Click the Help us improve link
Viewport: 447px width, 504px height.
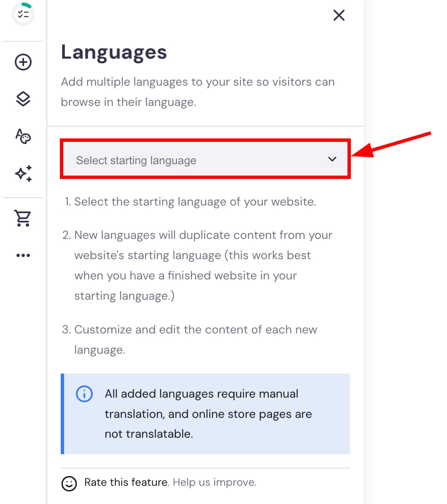214,482
